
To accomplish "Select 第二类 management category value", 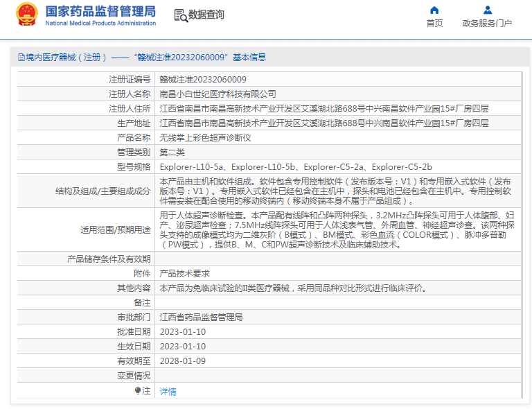I will click(172, 153).
